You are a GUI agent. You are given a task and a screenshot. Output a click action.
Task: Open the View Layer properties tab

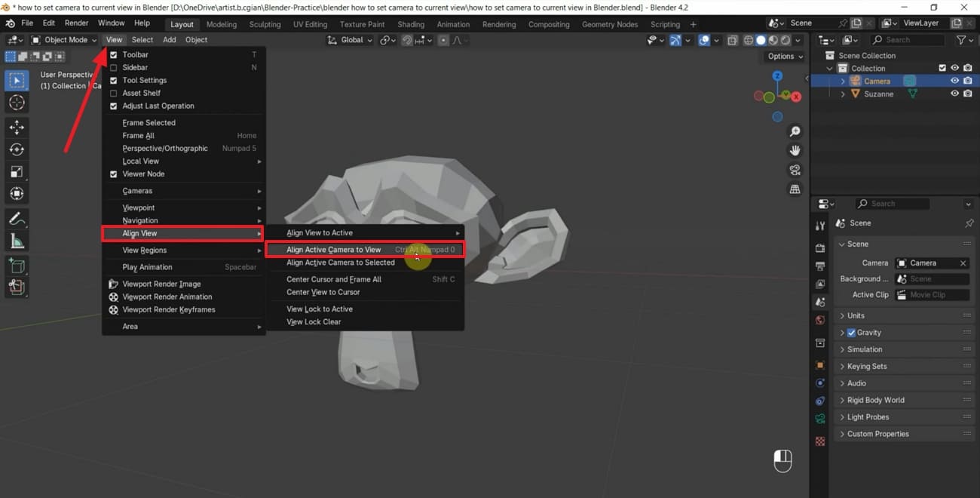tap(820, 284)
